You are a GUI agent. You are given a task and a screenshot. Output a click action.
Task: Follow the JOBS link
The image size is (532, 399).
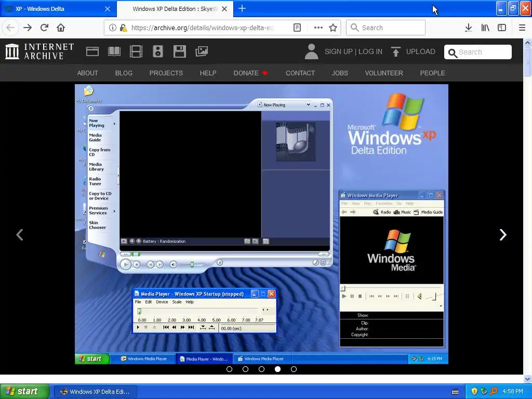point(340,73)
